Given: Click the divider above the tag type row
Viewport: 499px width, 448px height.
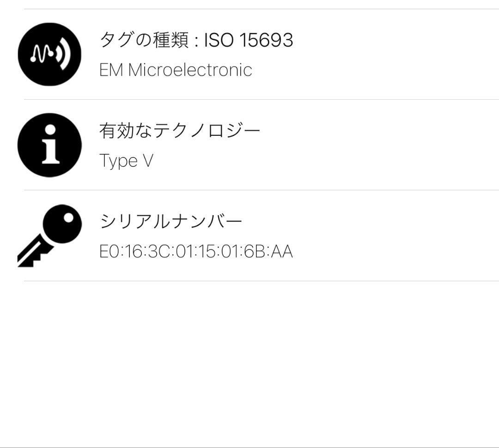Looking at the screenshot, I should coord(262,9).
